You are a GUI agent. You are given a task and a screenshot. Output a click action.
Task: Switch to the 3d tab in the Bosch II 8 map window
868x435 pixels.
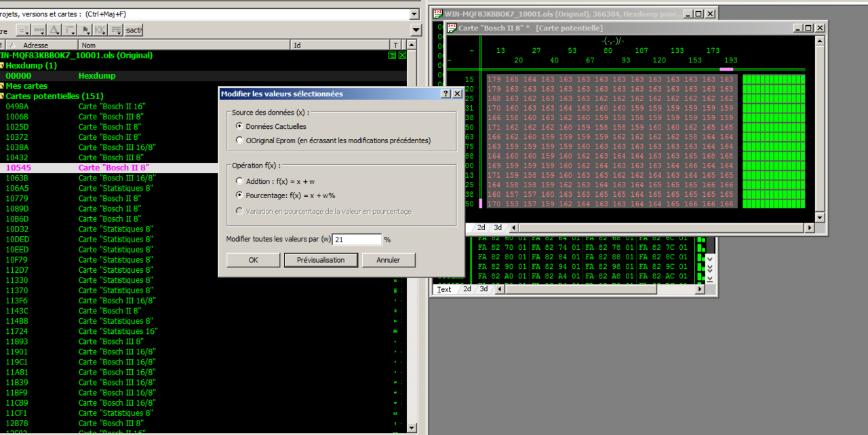498,228
